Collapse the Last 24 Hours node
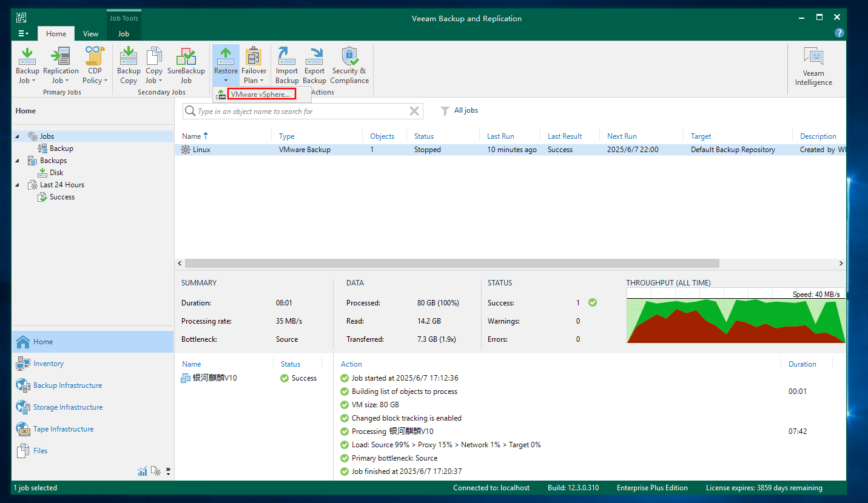The width and height of the screenshot is (868, 503). pyautogui.click(x=18, y=185)
